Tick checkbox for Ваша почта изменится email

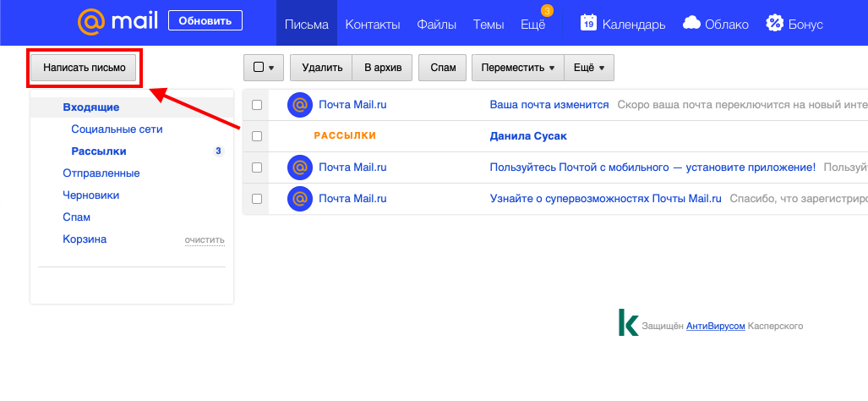pyautogui.click(x=257, y=105)
